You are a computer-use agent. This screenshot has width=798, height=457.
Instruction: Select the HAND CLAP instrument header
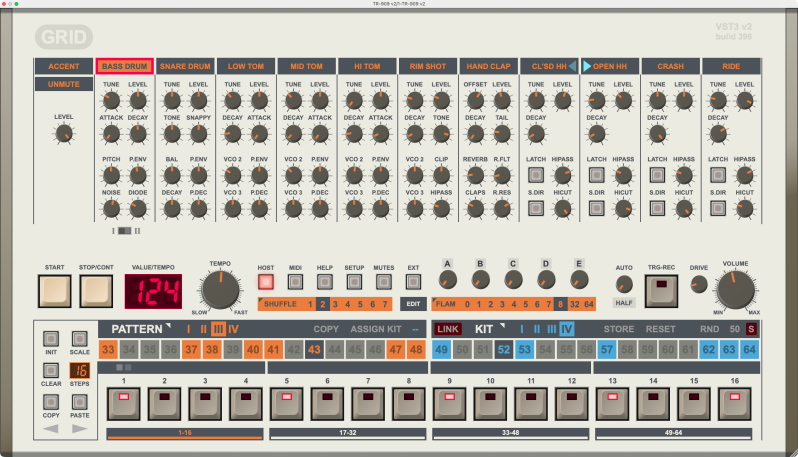[x=488, y=66]
